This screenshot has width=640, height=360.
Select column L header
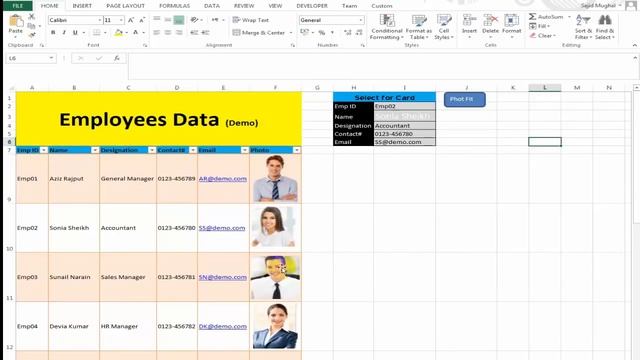point(544,87)
